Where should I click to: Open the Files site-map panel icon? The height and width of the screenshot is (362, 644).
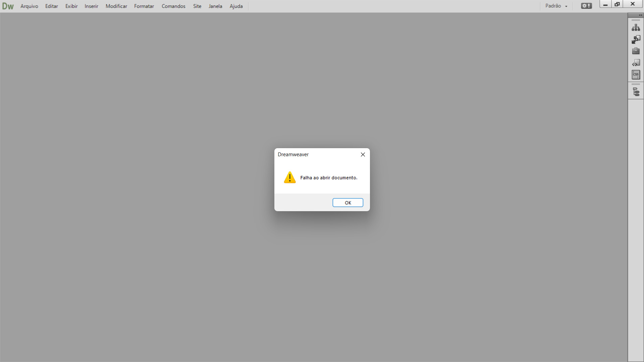coord(636,27)
